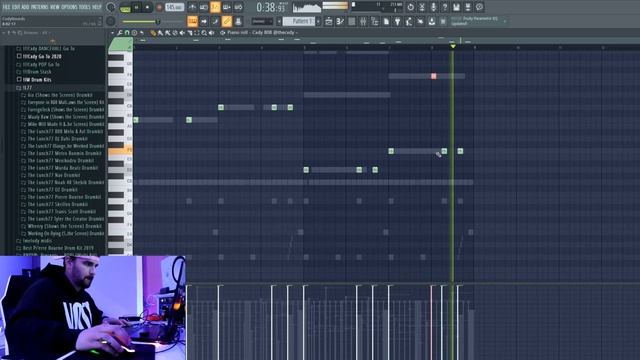The height and width of the screenshot is (360, 640).
Task: Open the plugin picker plug icon
Action: pos(398,21)
